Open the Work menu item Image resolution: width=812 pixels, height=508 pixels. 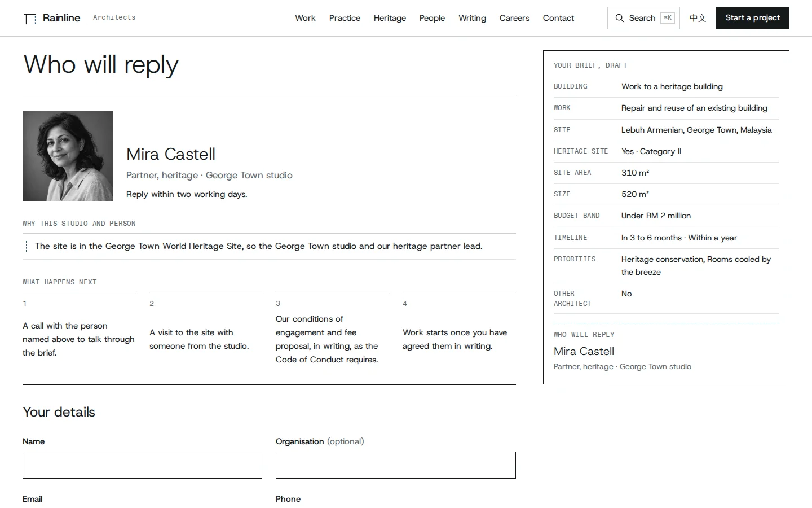pos(305,18)
